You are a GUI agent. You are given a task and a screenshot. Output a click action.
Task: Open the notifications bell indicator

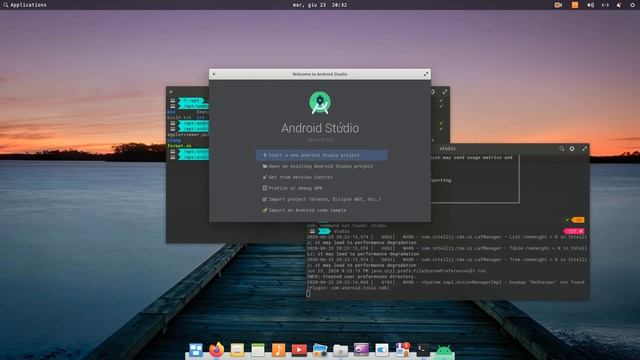coord(619,5)
